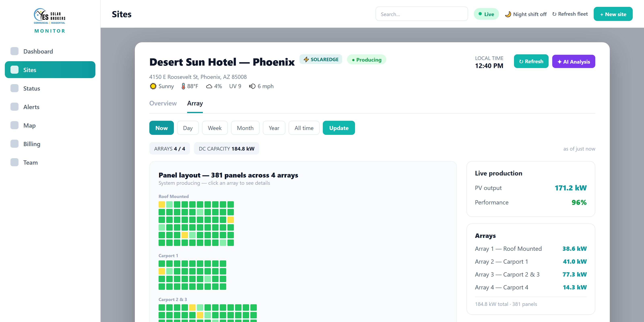Click the Producing status badge
The height and width of the screenshot is (322, 644).
[366, 60]
